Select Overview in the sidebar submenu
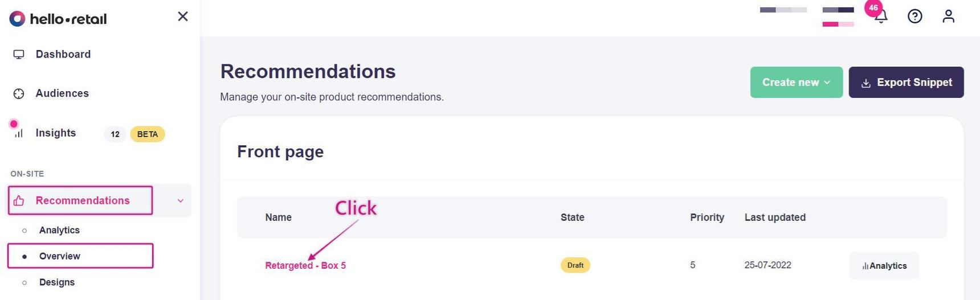The width and height of the screenshot is (980, 300). coord(60,256)
